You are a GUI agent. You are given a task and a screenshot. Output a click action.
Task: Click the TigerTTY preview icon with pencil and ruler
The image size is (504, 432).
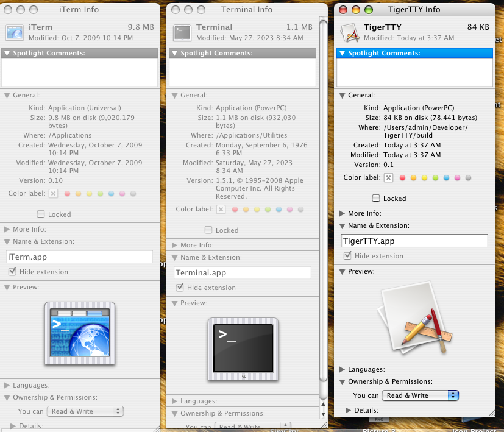point(414,317)
